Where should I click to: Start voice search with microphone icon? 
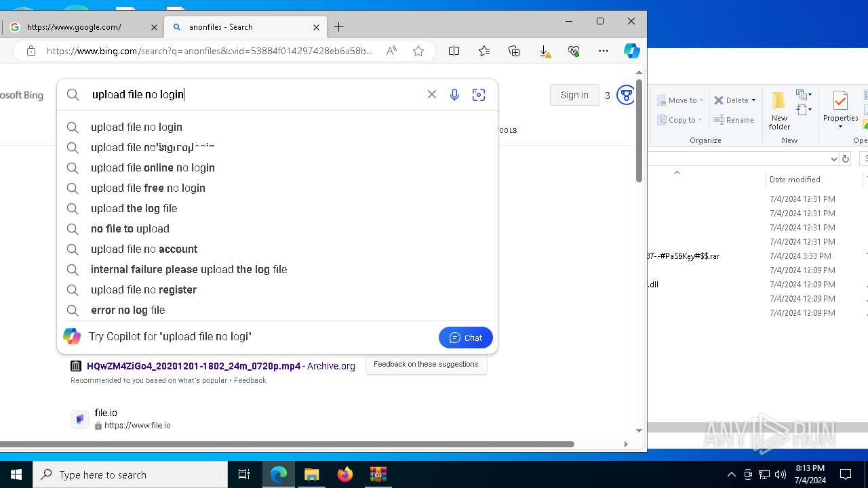pos(454,95)
